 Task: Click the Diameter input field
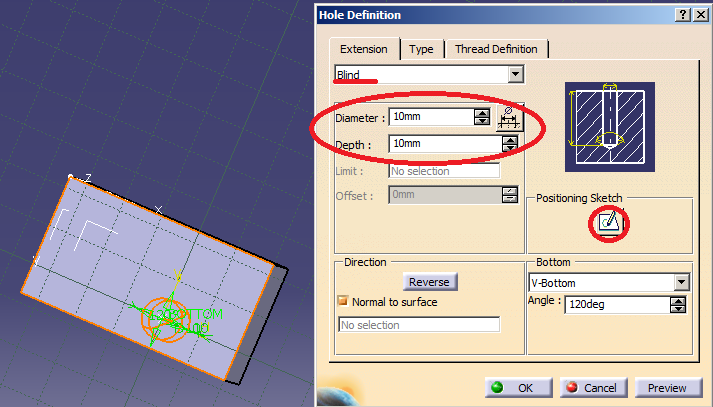tap(430, 117)
